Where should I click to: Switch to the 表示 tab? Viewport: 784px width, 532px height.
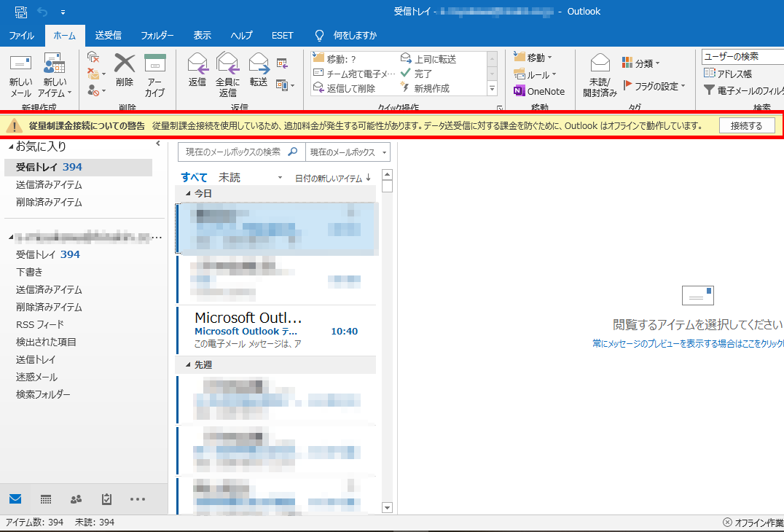coord(203,36)
